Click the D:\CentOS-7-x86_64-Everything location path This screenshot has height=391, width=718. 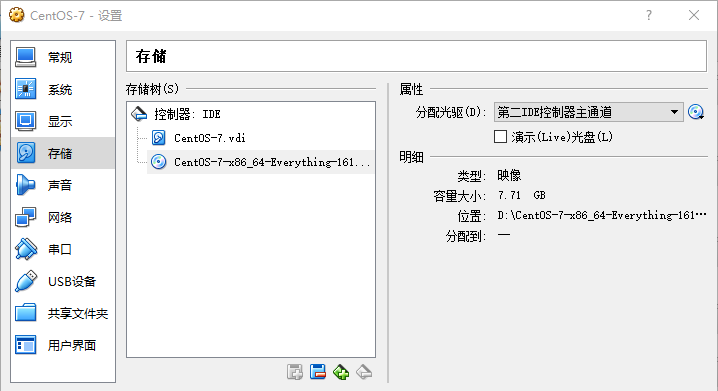(x=602, y=215)
